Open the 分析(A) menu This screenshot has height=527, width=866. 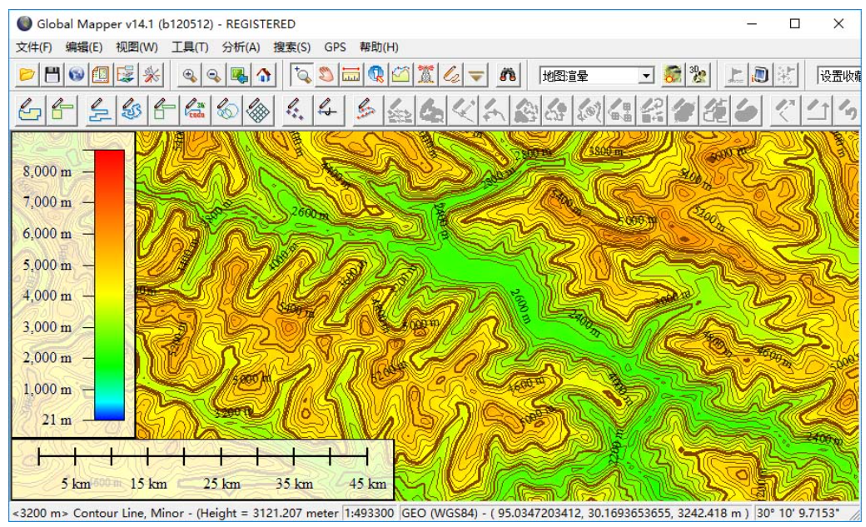[x=241, y=47]
